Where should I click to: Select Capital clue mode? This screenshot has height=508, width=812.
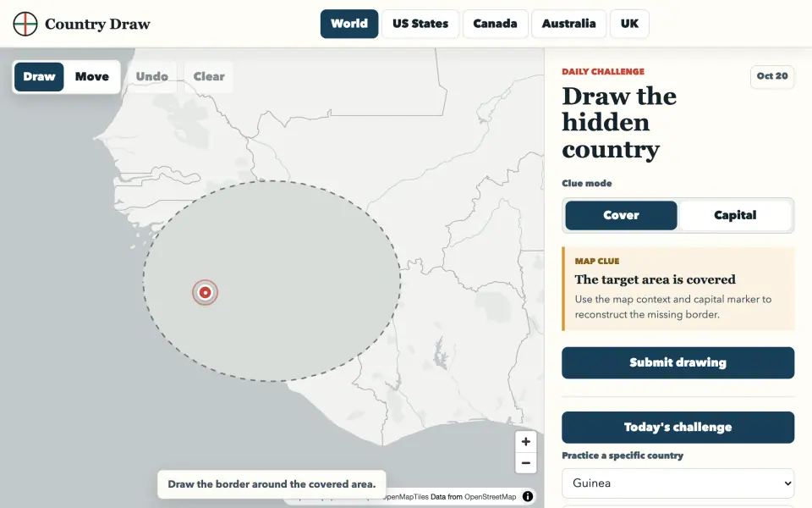click(x=735, y=215)
